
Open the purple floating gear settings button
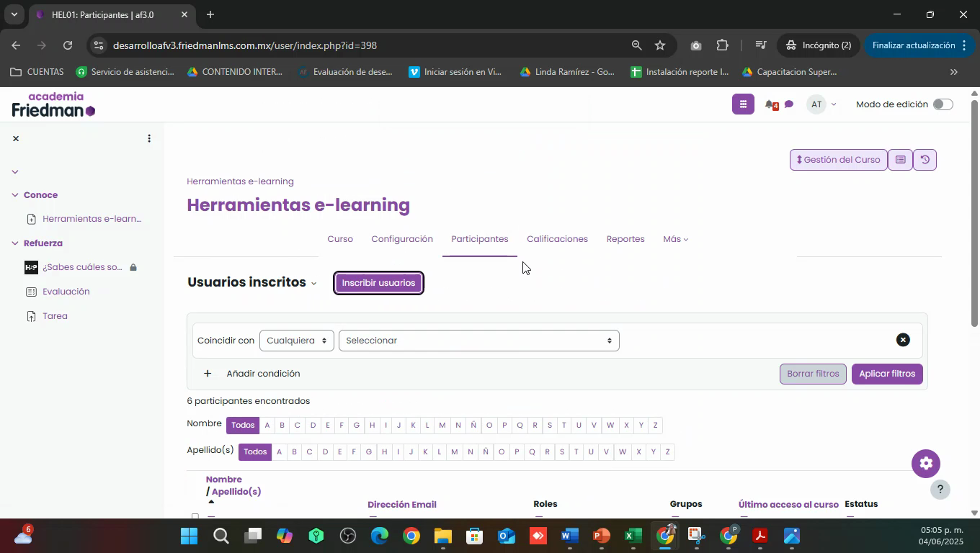point(926,464)
